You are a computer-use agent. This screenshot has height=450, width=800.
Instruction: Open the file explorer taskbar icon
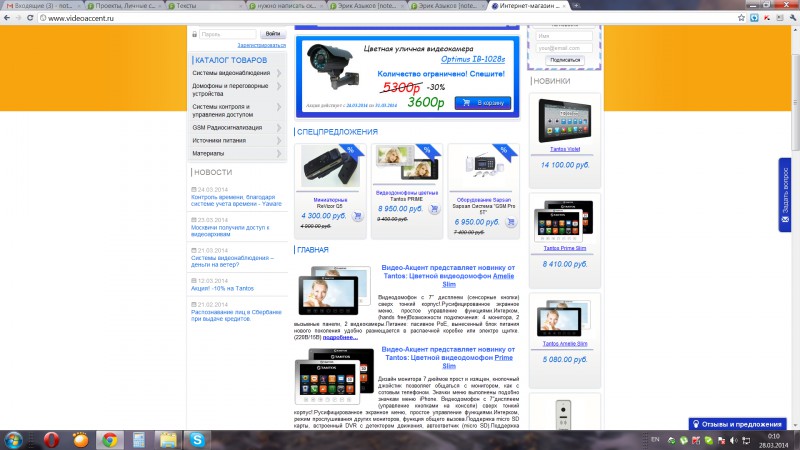[168, 439]
